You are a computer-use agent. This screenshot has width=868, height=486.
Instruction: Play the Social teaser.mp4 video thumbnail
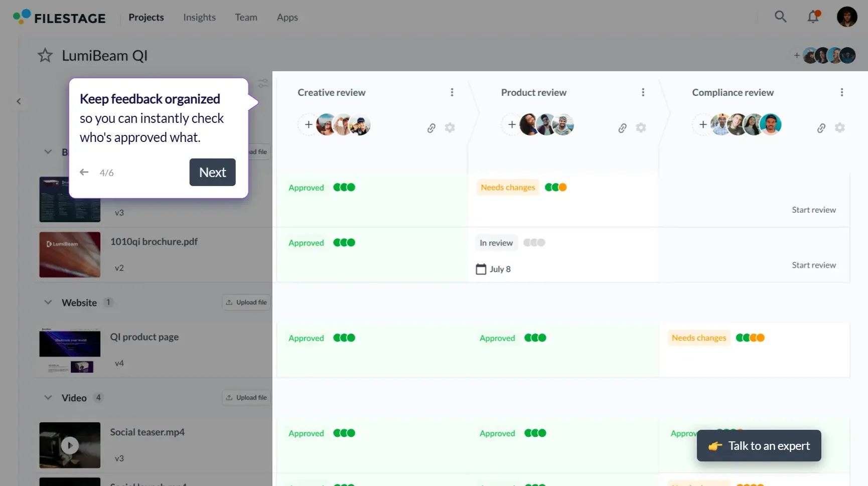point(70,445)
